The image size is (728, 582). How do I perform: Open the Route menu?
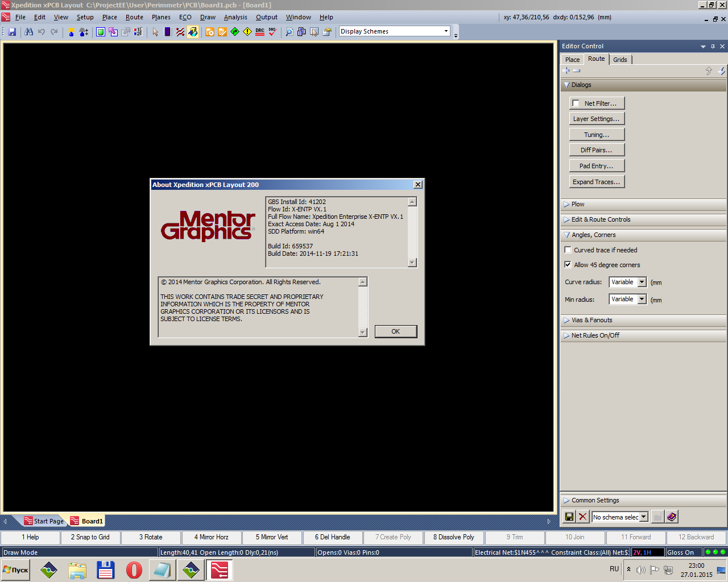point(134,17)
